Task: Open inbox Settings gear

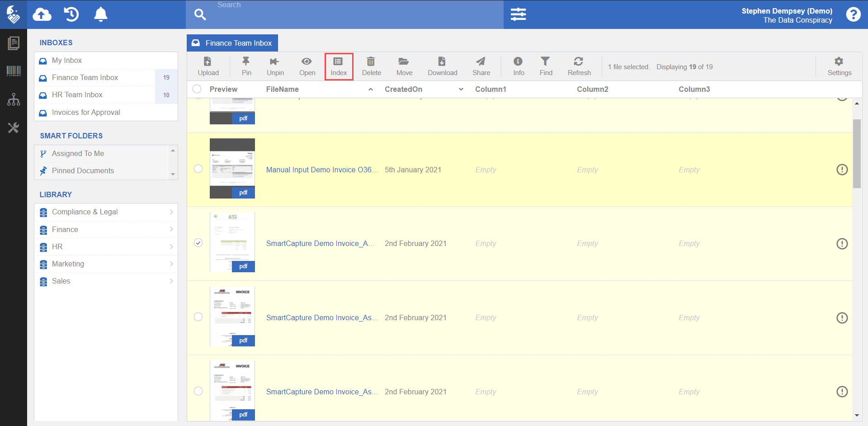Action: coord(839,66)
